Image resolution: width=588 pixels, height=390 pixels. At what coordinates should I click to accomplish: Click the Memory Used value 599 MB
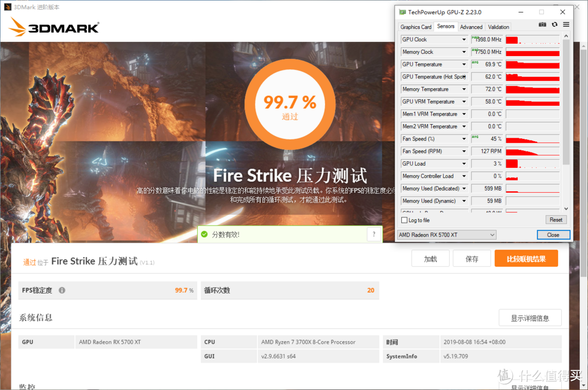[487, 188]
